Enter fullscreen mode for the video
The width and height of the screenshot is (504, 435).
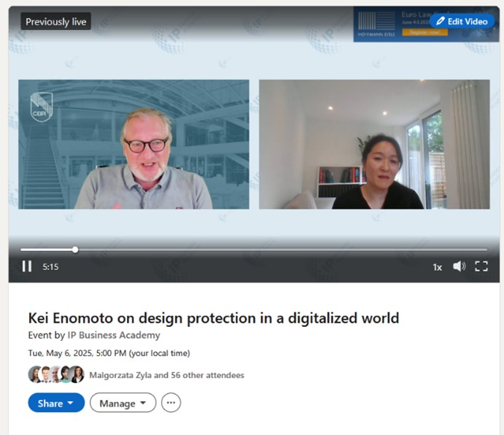pyautogui.click(x=481, y=266)
